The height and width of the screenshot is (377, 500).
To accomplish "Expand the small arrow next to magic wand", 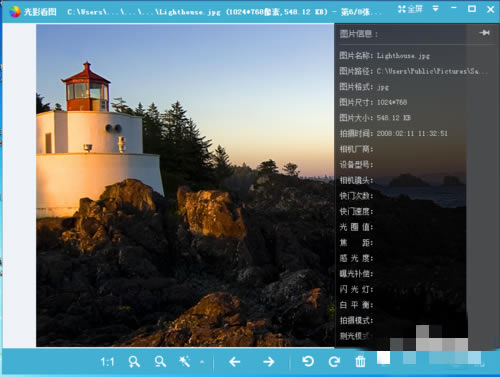I will tap(202, 362).
